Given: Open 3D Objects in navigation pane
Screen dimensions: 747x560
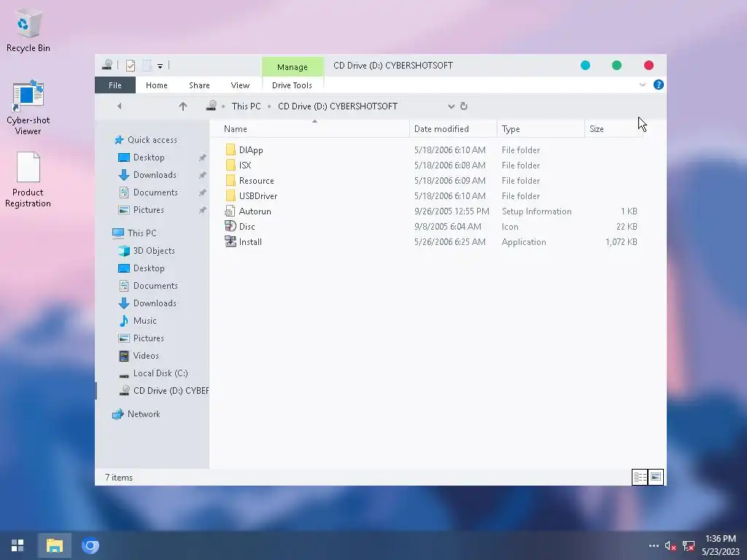Looking at the screenshot, I should click(154, 251).
